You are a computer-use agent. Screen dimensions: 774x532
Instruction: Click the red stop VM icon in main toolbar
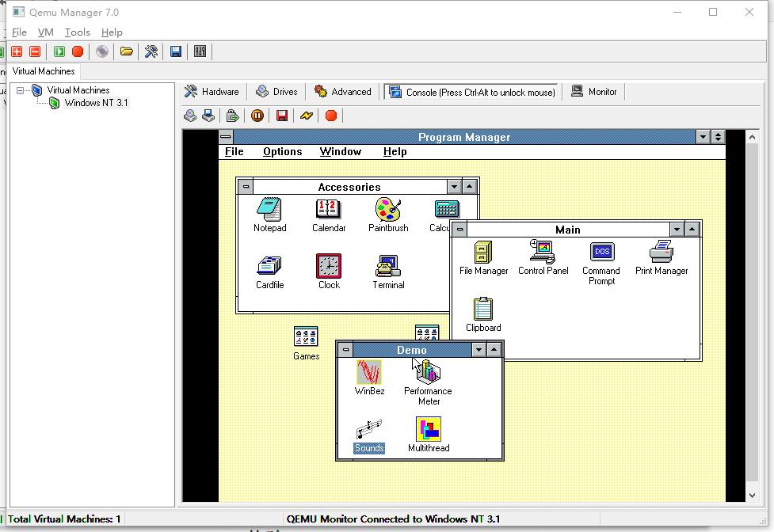tap(78, 51)
